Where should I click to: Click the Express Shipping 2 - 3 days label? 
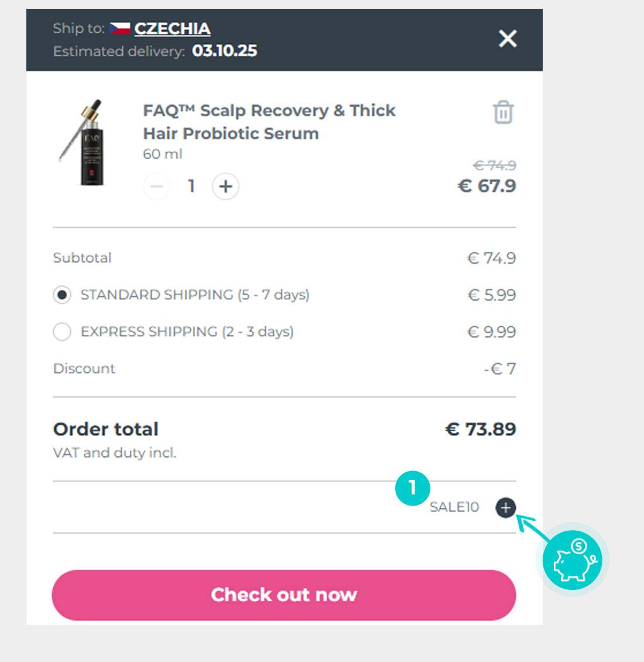[x=187, y=332]
